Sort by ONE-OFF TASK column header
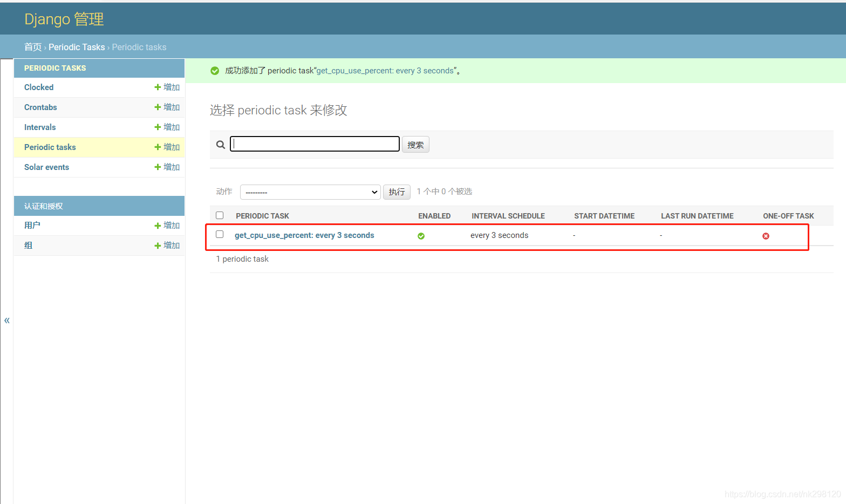This screenshot has width=846, height=504. pos(788,216)
